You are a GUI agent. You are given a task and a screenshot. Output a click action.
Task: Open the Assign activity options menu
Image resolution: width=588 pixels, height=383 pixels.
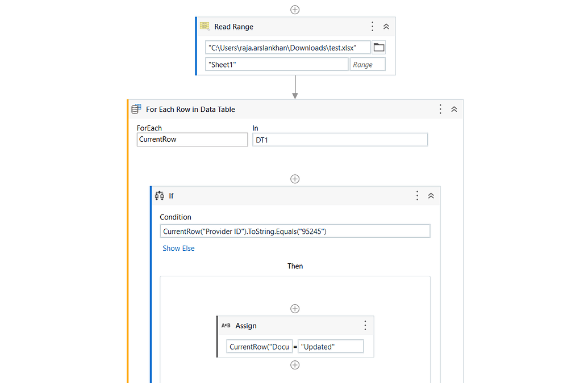tap(365, 326)
